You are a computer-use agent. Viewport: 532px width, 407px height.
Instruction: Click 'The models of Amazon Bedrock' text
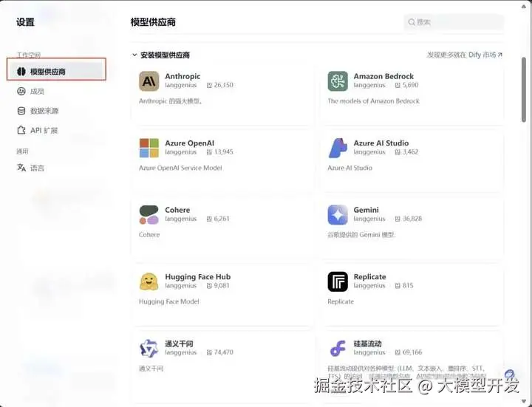(373, 101)
